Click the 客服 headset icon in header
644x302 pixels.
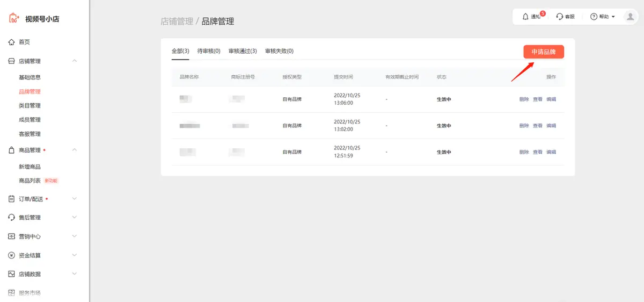(560, 17)
